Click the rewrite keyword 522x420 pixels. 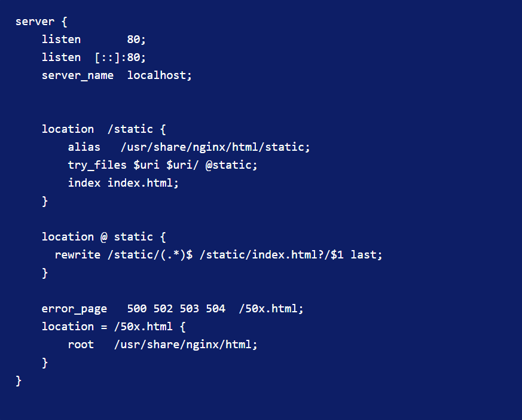[78, 255]
